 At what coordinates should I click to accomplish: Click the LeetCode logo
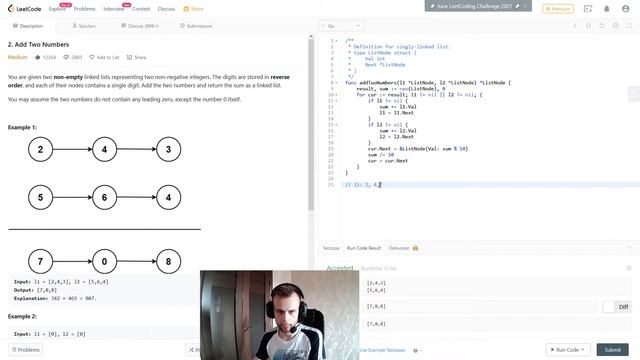click(x=24, y=9)
